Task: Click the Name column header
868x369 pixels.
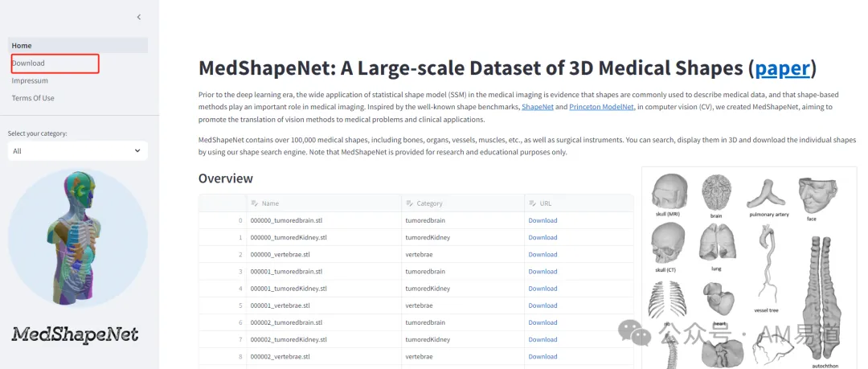Action: point(324,203)
